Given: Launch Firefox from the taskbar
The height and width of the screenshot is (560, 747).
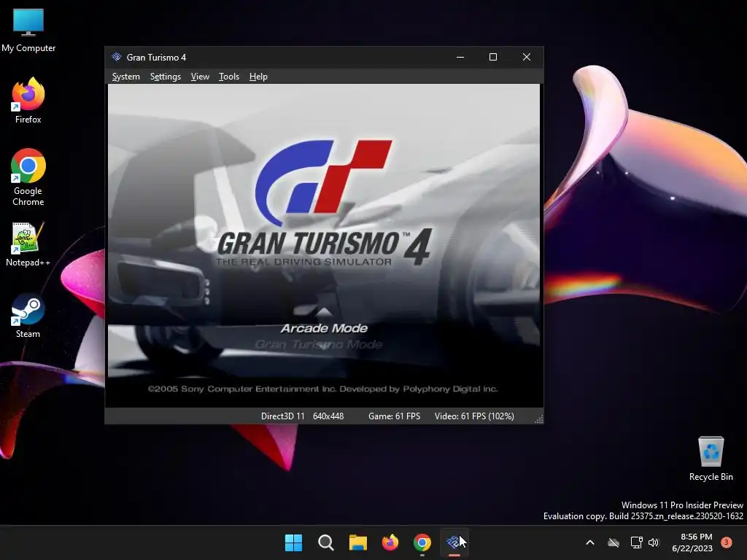Looking at the screenshot, I should pyautogui.click(x=390, y=542).
